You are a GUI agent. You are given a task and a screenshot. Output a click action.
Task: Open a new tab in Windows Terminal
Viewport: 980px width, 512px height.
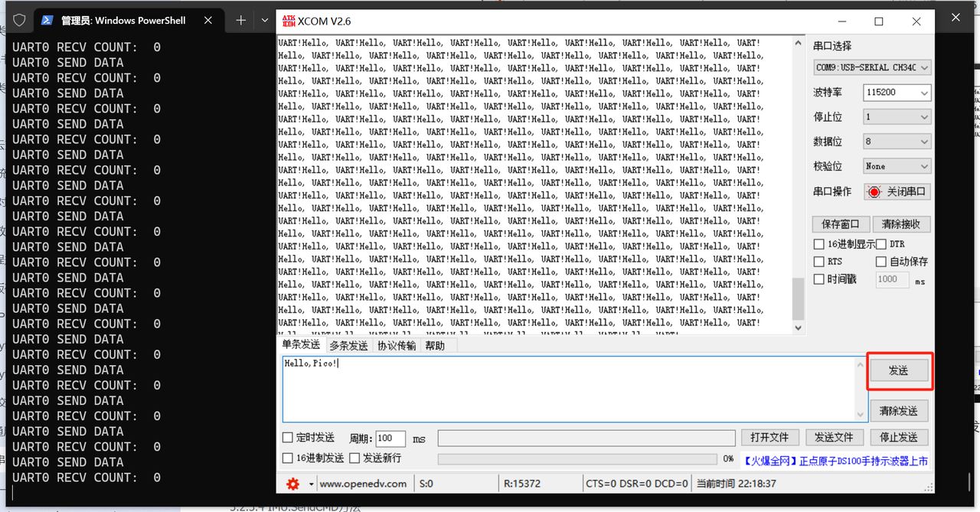click(240, 21)
